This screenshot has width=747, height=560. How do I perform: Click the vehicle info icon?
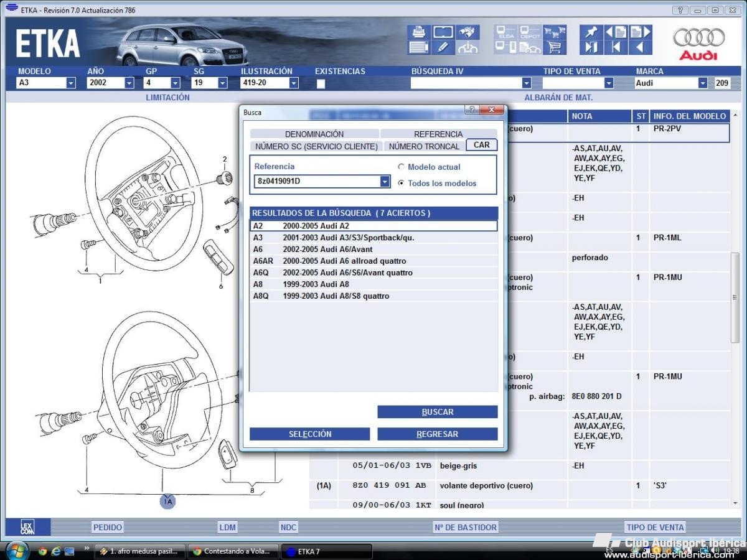(467, 47)
